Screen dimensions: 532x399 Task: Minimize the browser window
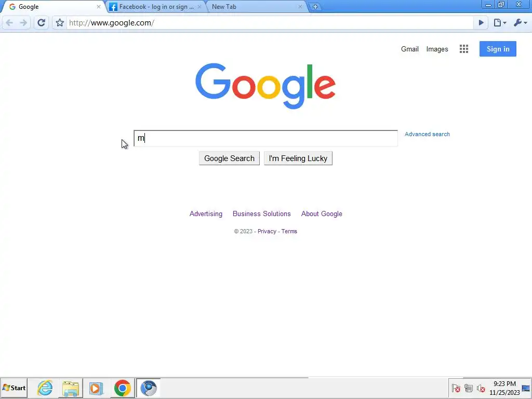tap(488, 5)
